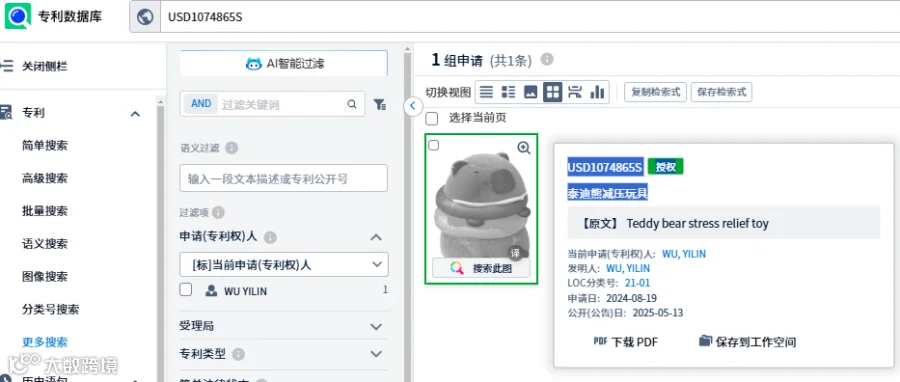Collapse the filter panel with arrow button
900x382 pixels.
(x=413, y=106)
